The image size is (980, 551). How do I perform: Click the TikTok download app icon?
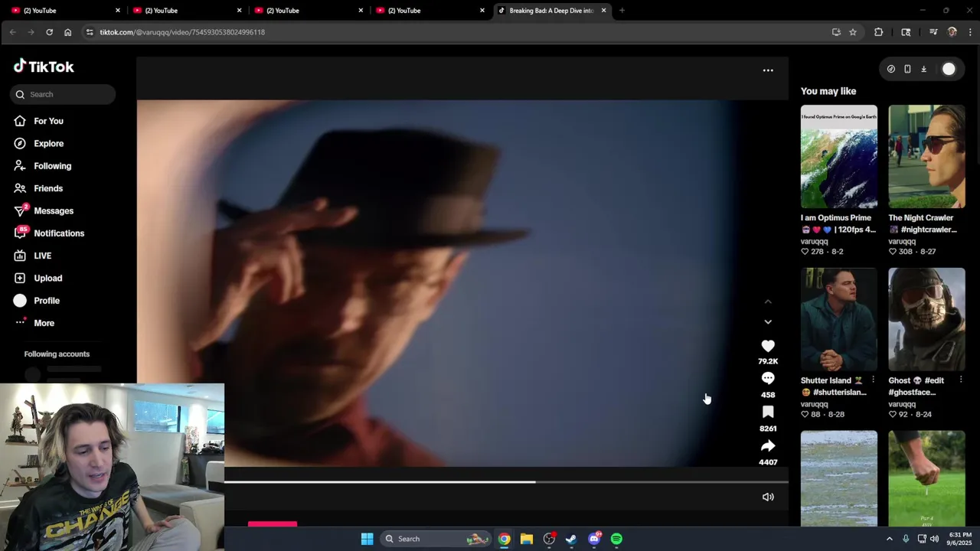click(x=923, y=69)
